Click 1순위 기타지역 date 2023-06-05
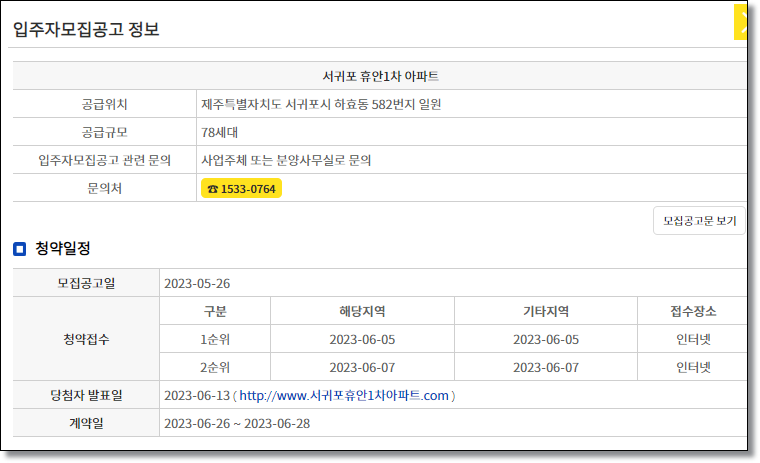Screen dimensions: 760x463 coord(546,339)
